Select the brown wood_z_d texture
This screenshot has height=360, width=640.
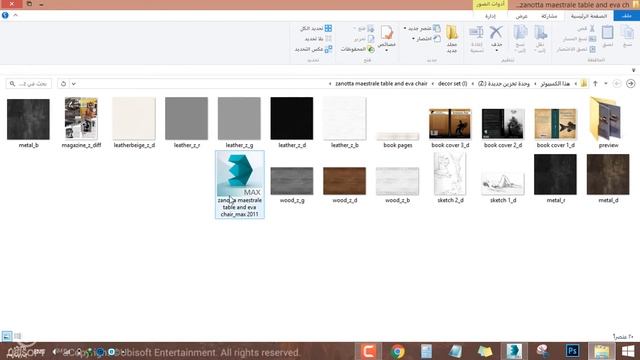(x=344, y=184)
